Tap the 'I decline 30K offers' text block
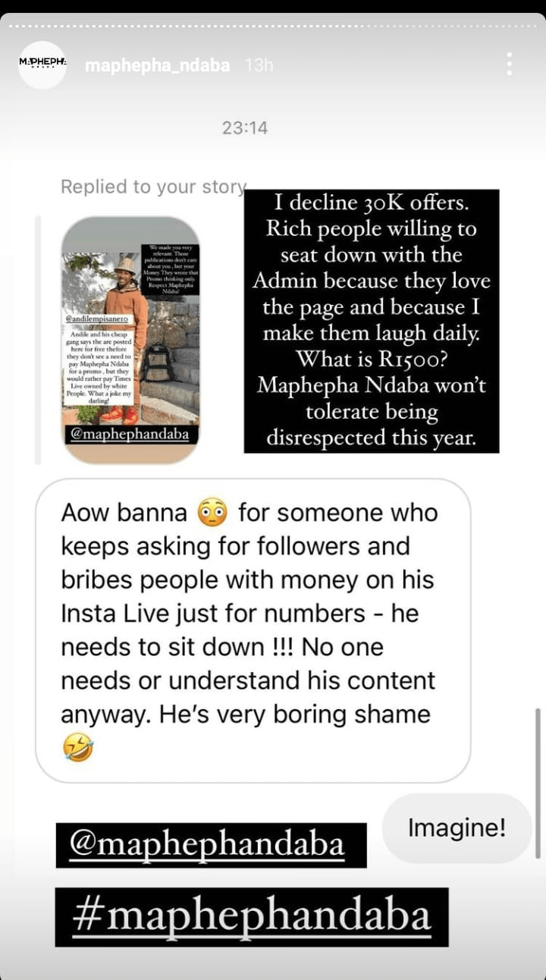Image resolution: width=546 pixels, height=980 pixels. 372,321
